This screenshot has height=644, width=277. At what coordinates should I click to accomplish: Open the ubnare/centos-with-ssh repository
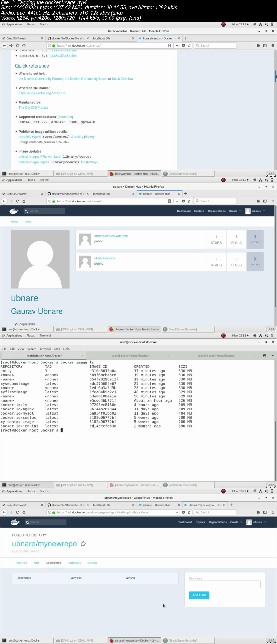111,236
